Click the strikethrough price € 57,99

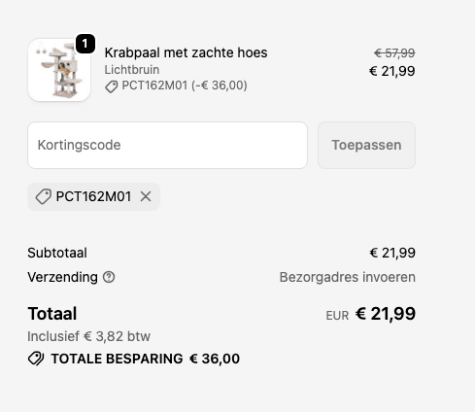click(395, 53)
